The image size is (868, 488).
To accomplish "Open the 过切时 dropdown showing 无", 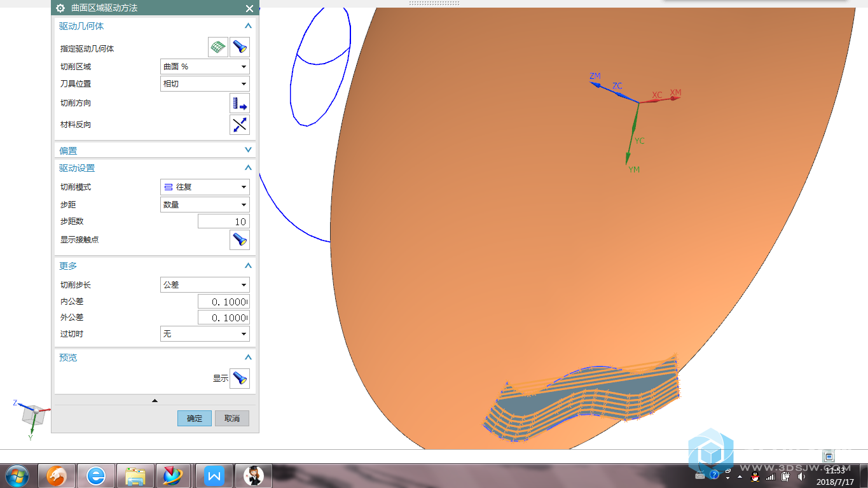I will (205, 333).
